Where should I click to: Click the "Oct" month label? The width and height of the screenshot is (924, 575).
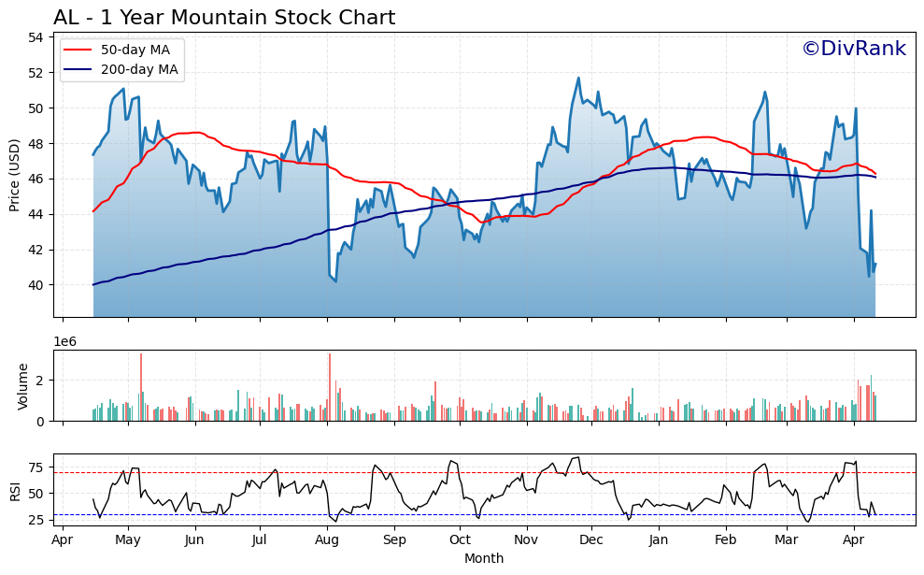(460, 540)
